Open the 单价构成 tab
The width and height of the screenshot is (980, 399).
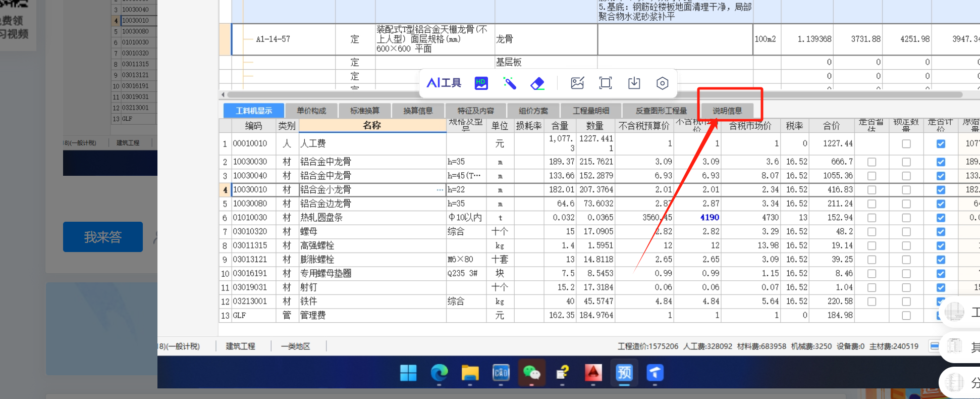click(x=311, y=111)
